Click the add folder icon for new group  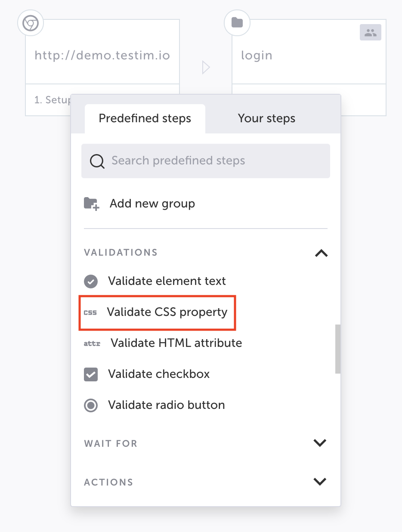(91, 204)
